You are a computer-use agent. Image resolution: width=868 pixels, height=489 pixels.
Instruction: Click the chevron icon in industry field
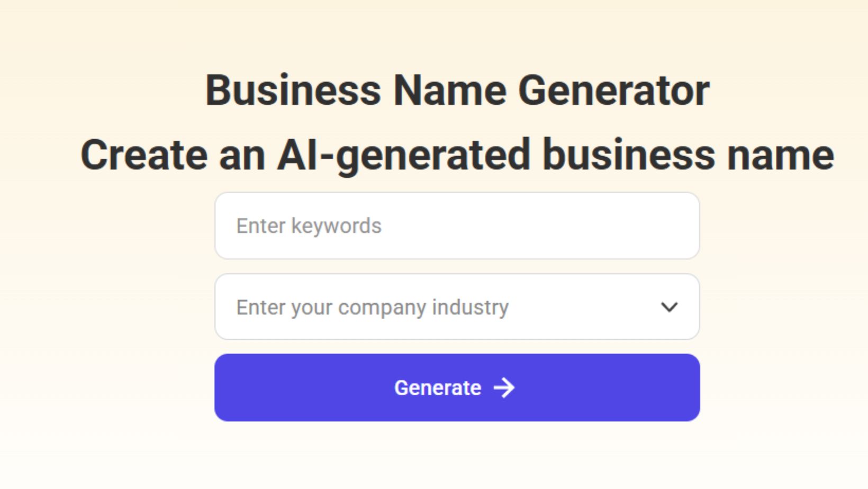coord(670,307)
